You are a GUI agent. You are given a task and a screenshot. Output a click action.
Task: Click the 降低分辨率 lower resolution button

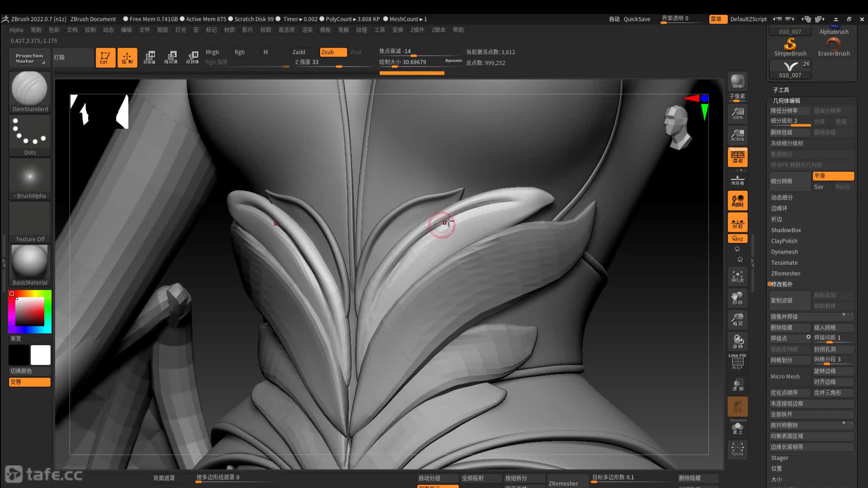click(790, 111)
